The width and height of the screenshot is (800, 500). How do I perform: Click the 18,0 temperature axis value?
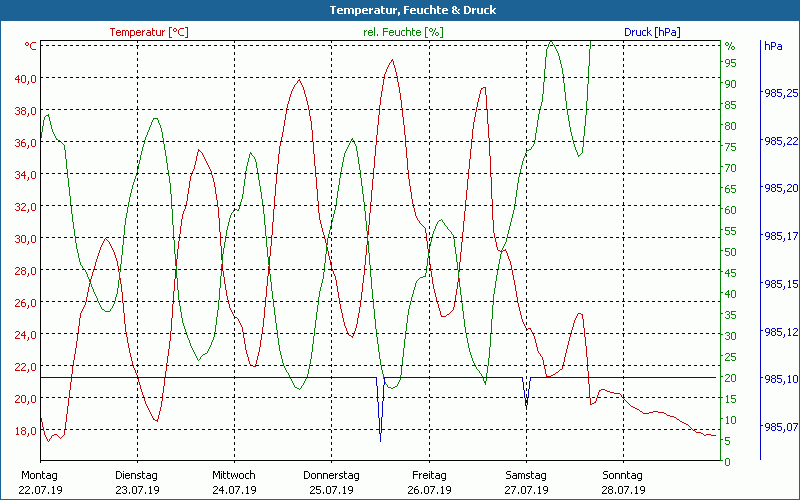click(24, 430)
